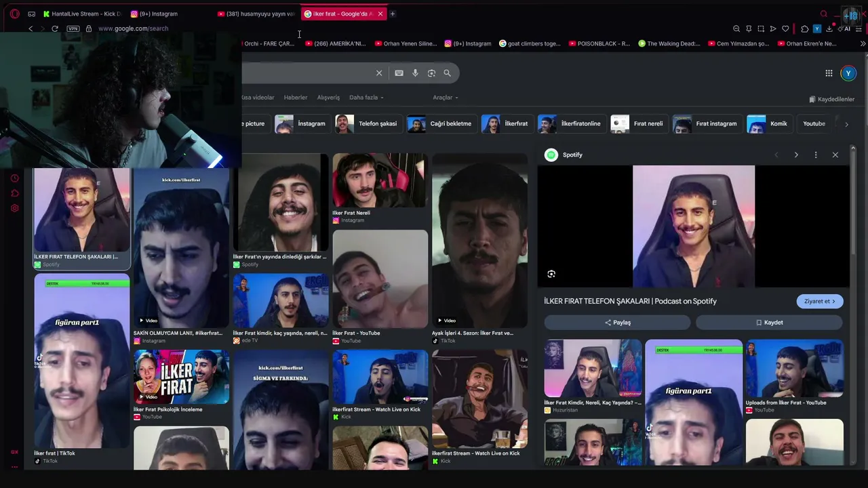Switch to the Alışveriş search tab
The height and width of the screenshot is (488, 868).
tap(328, 98)
